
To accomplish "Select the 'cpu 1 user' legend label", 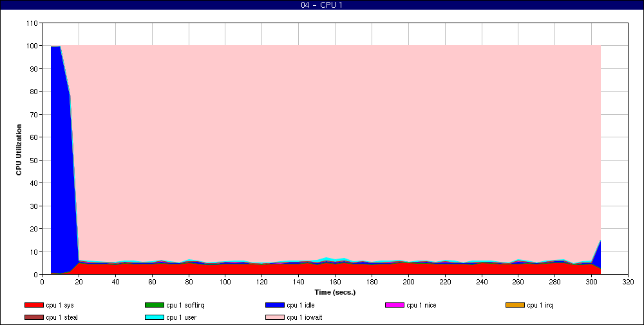I will pyautogui.click(x=181, y=318).
